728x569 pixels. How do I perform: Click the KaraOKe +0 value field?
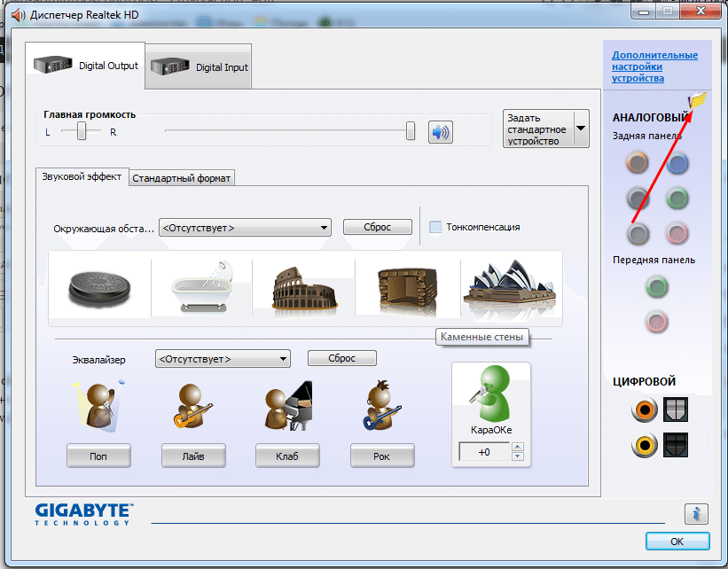tap(485, 452)
